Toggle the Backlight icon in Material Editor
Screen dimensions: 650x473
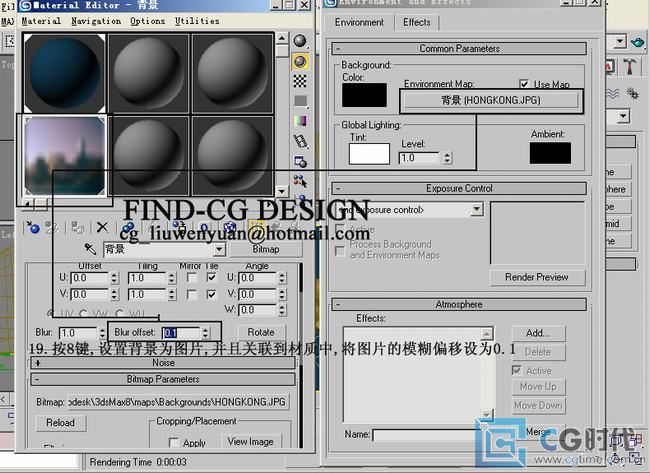tap(300, 61)
